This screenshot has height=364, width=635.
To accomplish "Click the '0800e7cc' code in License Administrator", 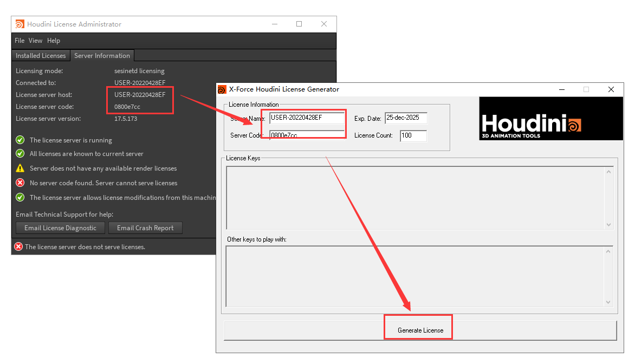I will [127, 107].
